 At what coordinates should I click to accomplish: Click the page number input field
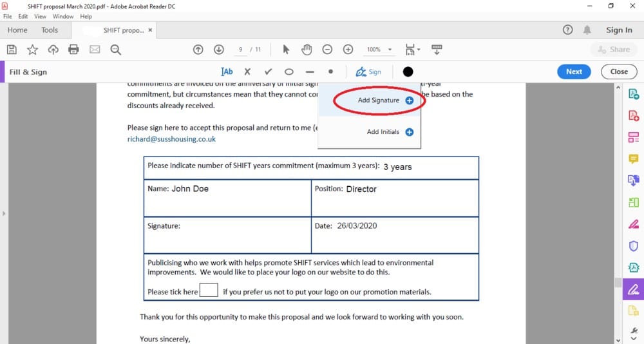click(x=240, y=50)
